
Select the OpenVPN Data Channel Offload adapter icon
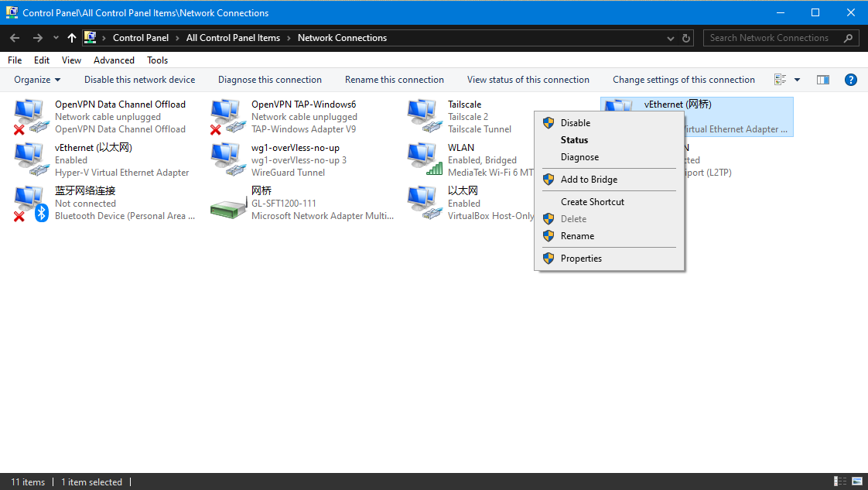32,116
